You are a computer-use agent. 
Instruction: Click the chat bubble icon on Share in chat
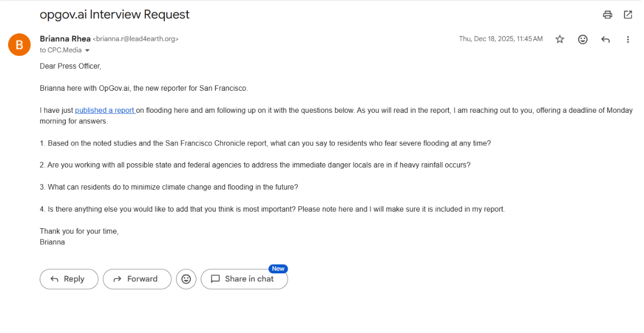tap(216, 279)
